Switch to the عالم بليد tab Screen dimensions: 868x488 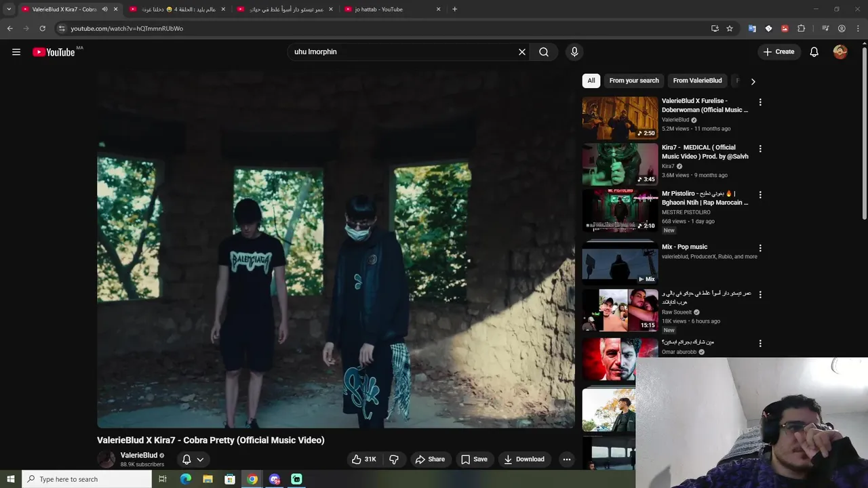click(x=178, y=9)
